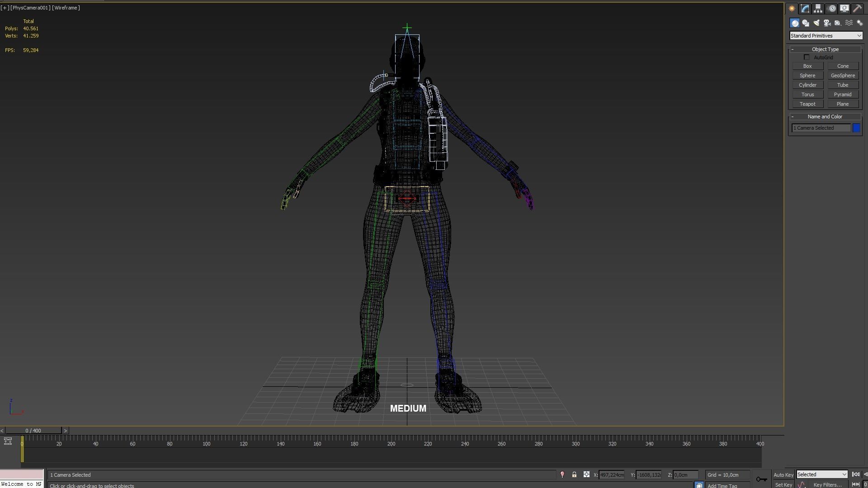Click frame 200 on the track bar
This screenshot has height=488, width=868.
tap(391, 444)
